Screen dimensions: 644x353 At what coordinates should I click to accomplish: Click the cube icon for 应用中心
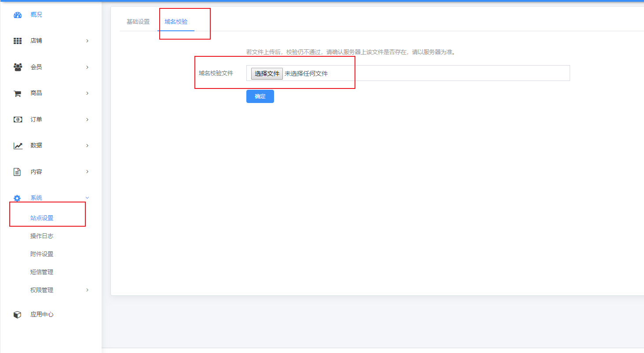(18, 315)
